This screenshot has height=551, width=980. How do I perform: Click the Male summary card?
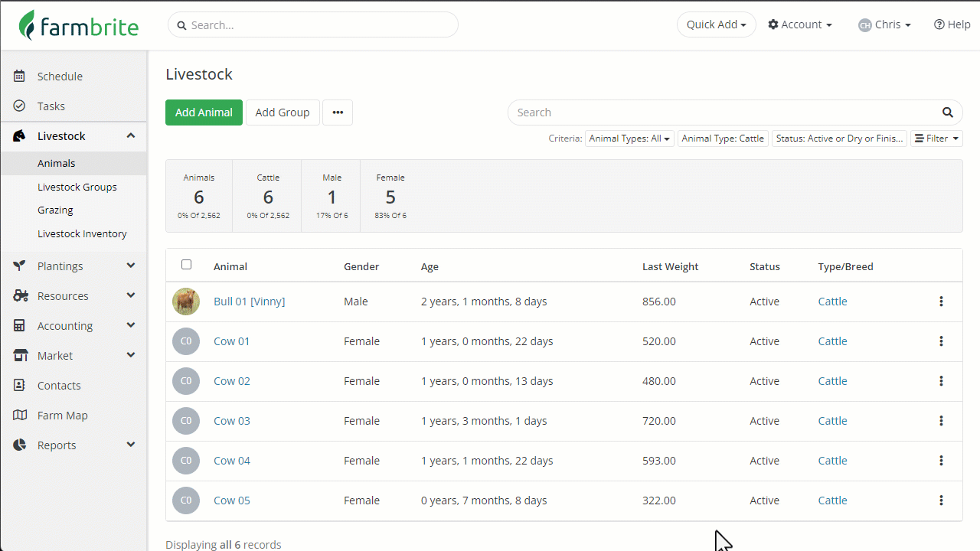pos(332,196)
